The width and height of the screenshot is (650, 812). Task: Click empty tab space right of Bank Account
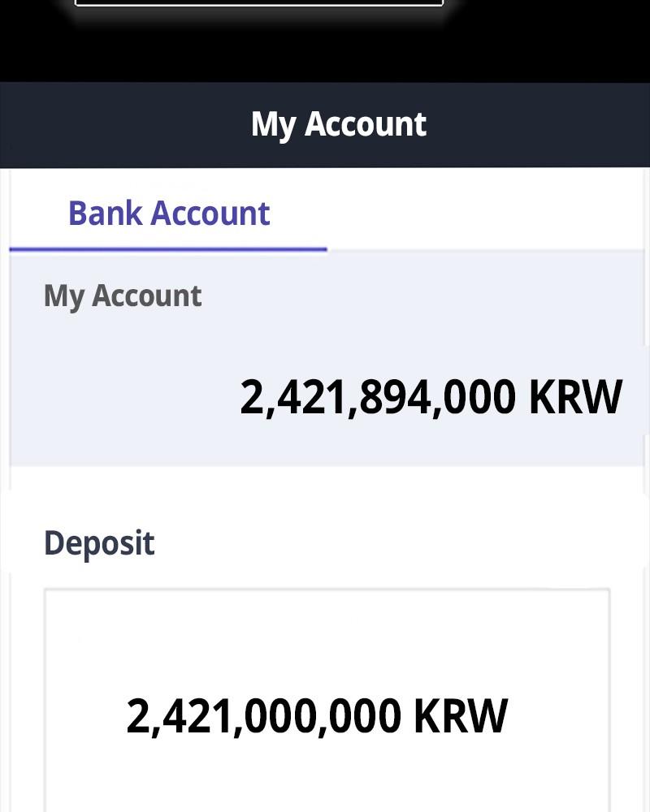pos(487,214)
